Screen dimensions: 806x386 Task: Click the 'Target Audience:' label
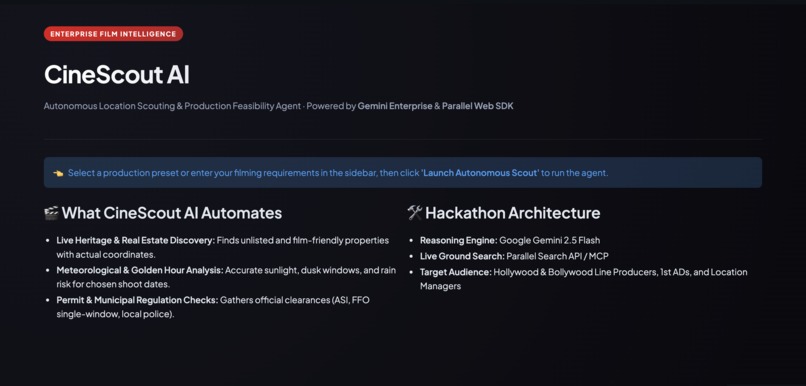point(455,272)
